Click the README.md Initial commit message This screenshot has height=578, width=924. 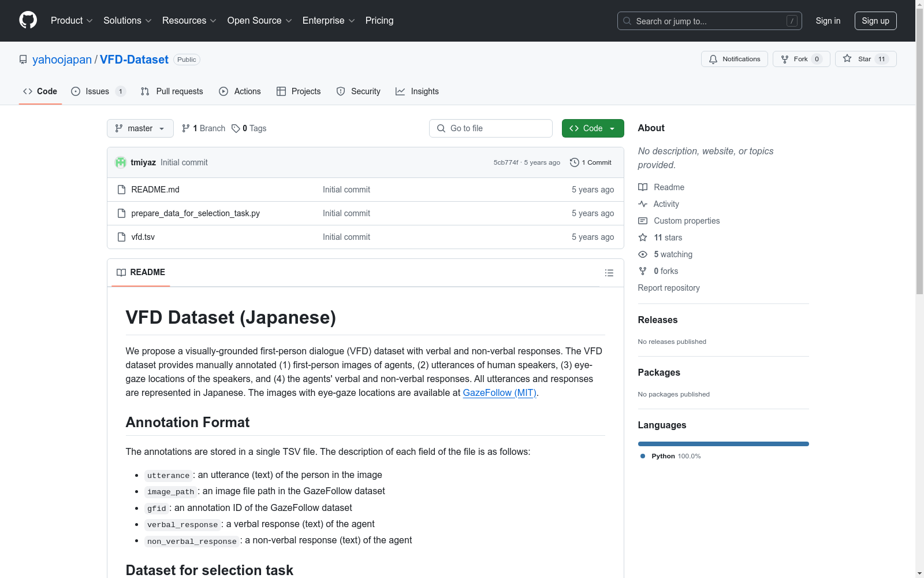[346, 190]
